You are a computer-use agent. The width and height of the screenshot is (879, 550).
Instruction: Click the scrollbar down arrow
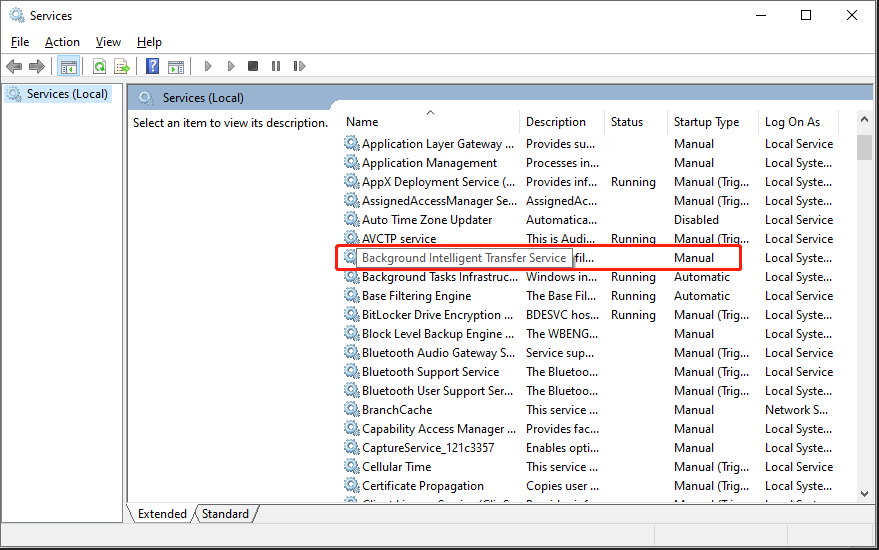click(x=864, y=494)
